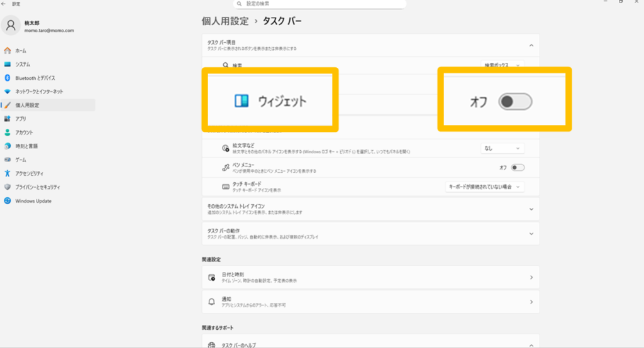644x348 pixels.
Task: Open the 絵文字など dropdown showing なし
Action: pyautogui.click(x=502, y=148)
